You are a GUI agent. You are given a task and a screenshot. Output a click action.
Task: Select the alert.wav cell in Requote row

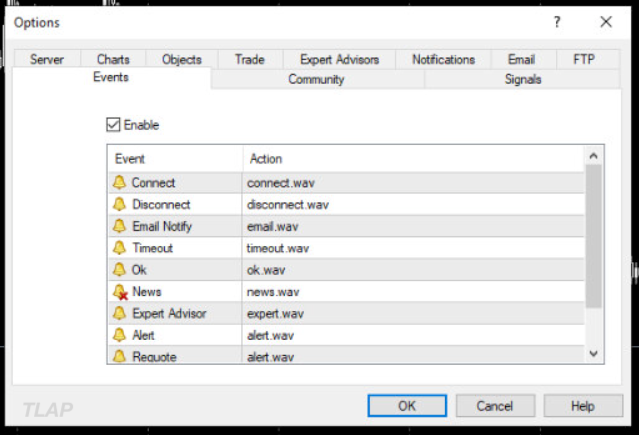click(x=413, y=356)
